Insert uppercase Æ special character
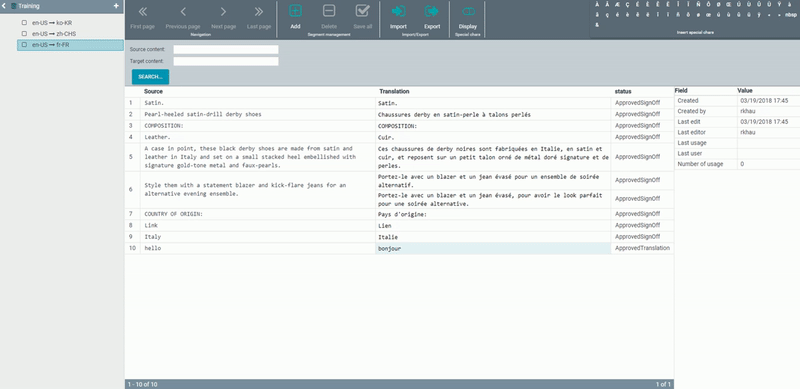This screenshot has width=800, height=389. [x=617, y=5]
